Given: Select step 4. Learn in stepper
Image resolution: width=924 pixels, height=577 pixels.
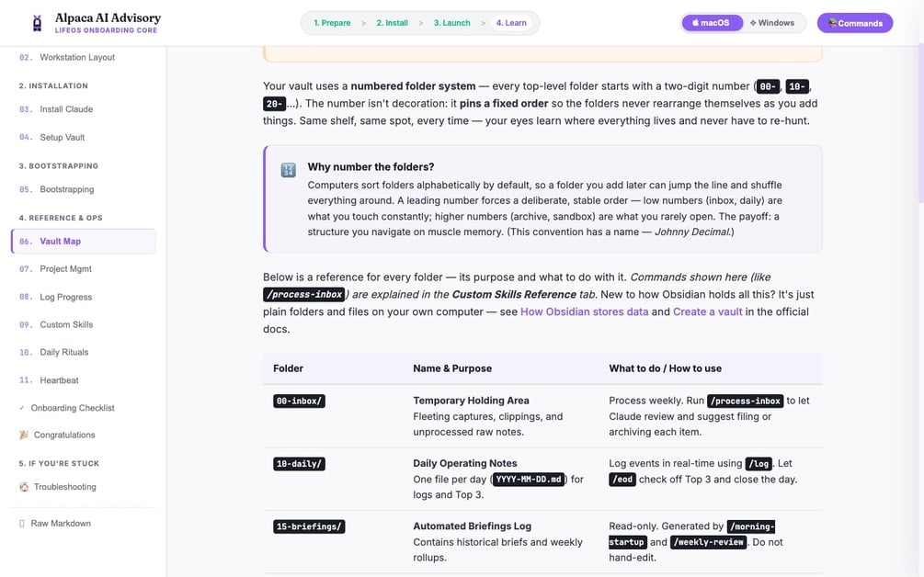Looking at the screenshot, I should pos(511,23).
